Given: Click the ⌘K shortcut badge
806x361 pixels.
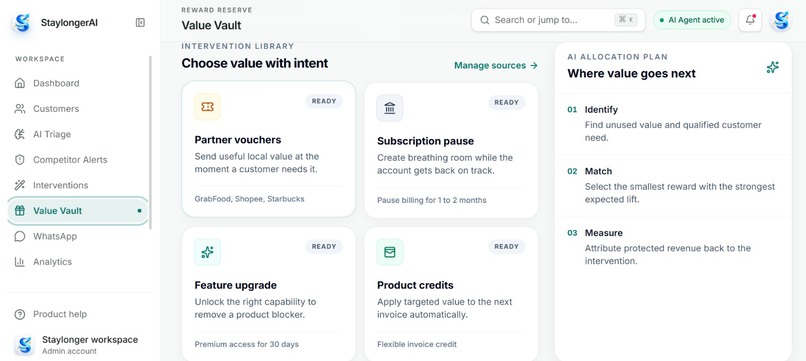Looking at the screenshot, I should 626,20.
